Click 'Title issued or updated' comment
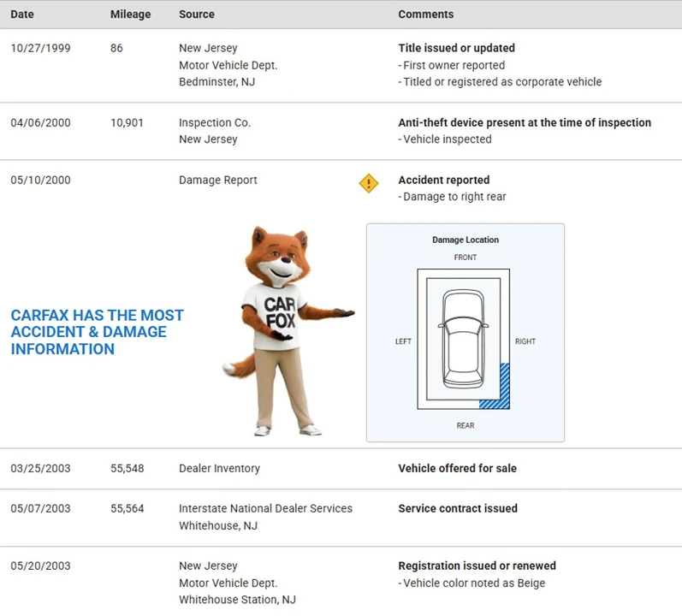The width and height of the screenshot is (682, 616). [x=457, y=48]
